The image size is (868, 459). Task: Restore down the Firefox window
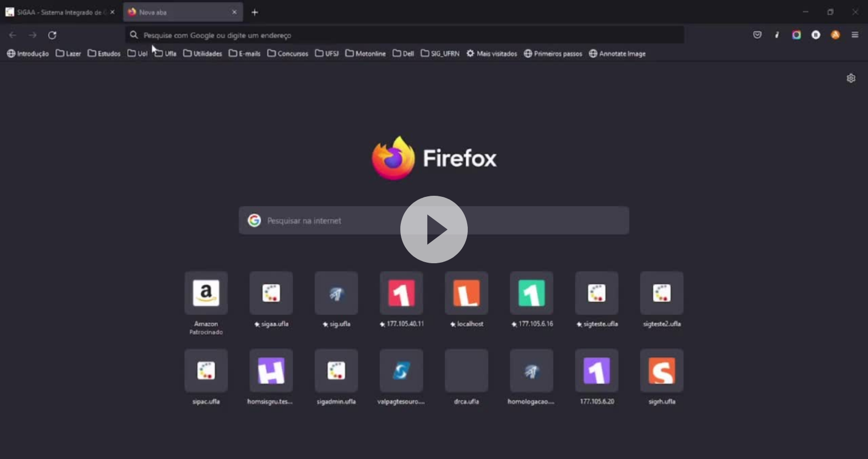(830, 12)
